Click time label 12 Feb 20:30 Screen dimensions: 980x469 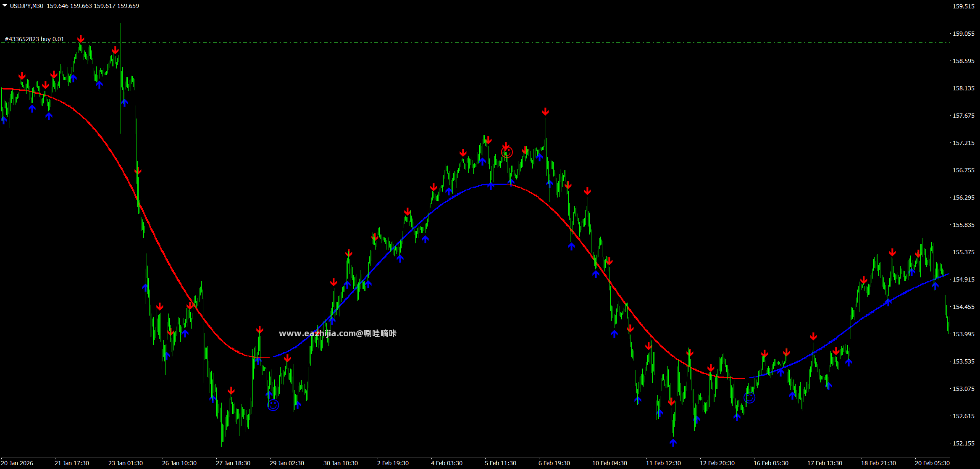coord(717,463)
